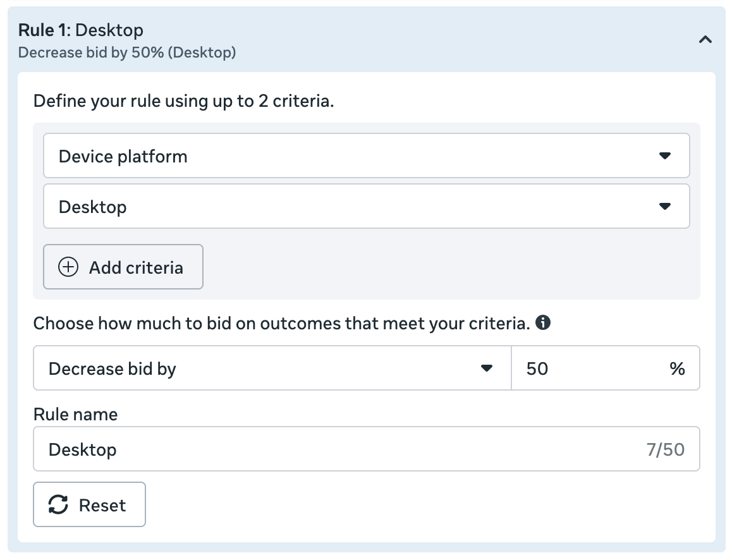Click the Decrease bid by 50% (Desktop) summary

pyautogui.click(x=127, y=52)
